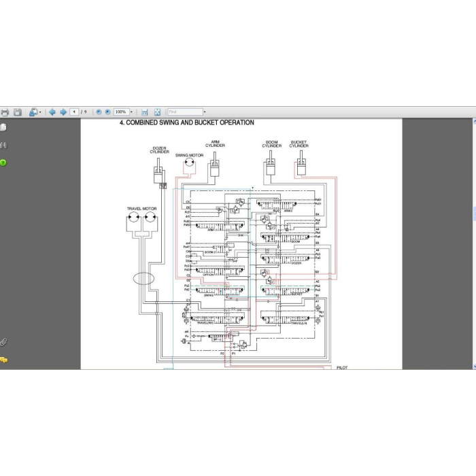Click the 100% zoom level box
Screen dimensions: 476x476
point(122,112)
